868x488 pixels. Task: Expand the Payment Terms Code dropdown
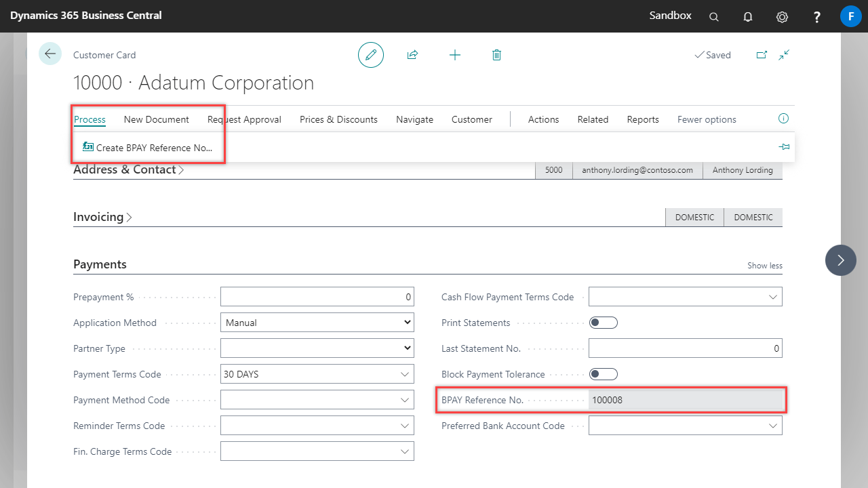tap(405, 374)
